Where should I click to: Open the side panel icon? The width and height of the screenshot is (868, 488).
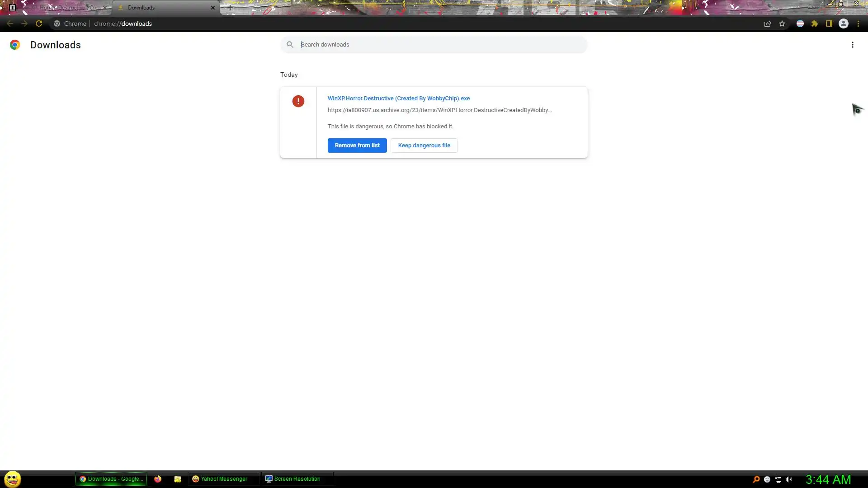pos(829,23)
